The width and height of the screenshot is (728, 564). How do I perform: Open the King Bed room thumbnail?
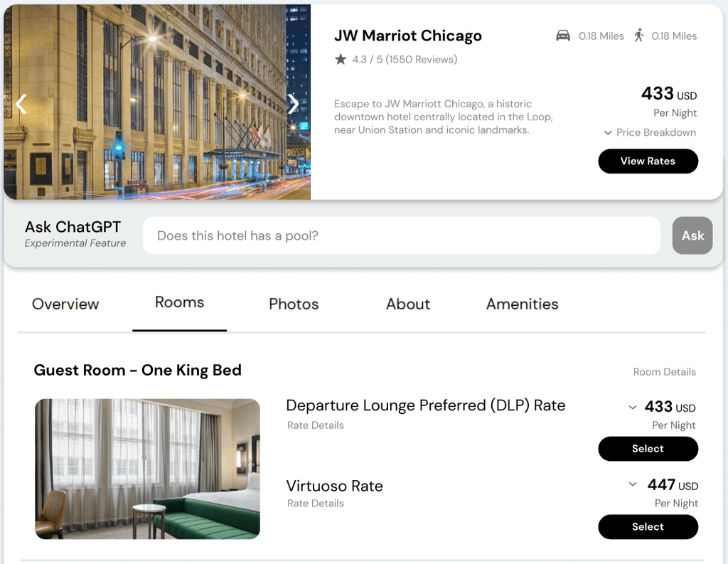(x=148, y=469)
